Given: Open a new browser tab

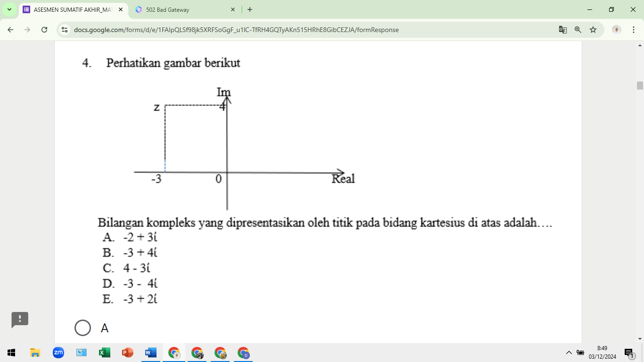Looking at the screenshot, I should [250, 9].
